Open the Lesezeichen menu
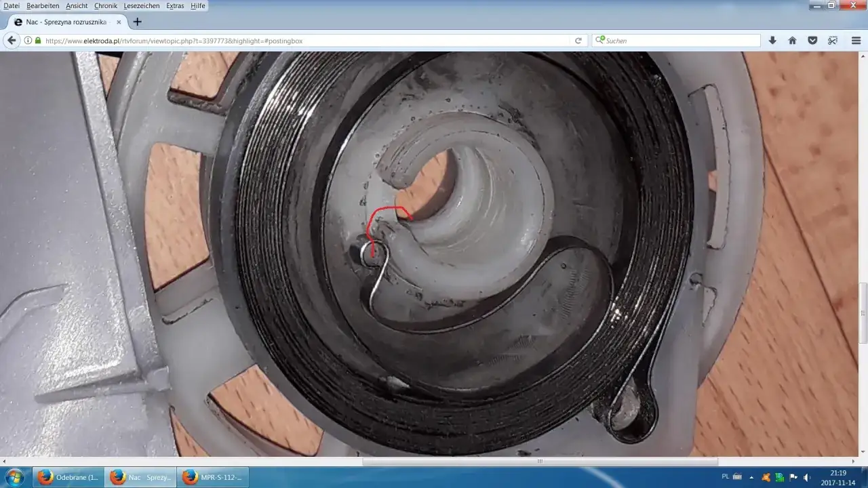868x488 pixels. [x=142, y=5]
